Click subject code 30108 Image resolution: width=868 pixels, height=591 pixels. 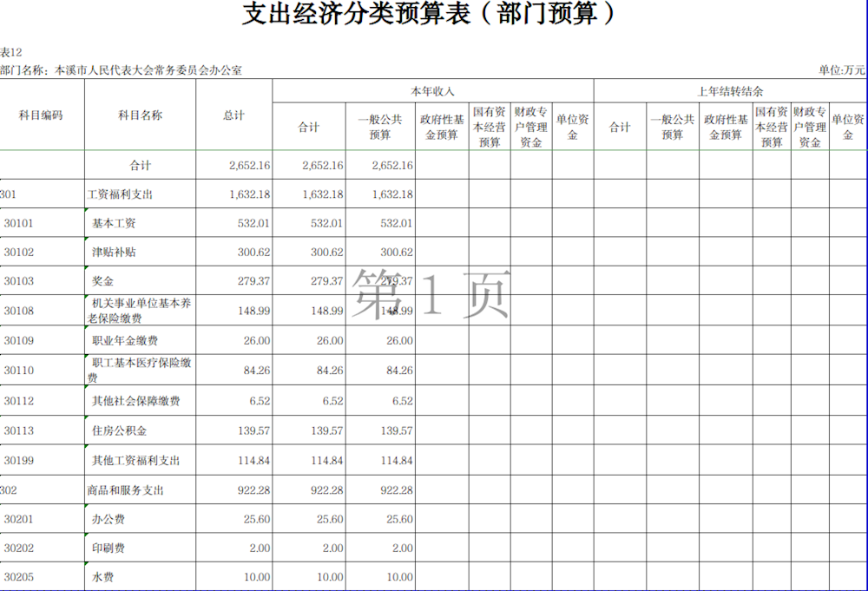(x=19, y=311)
